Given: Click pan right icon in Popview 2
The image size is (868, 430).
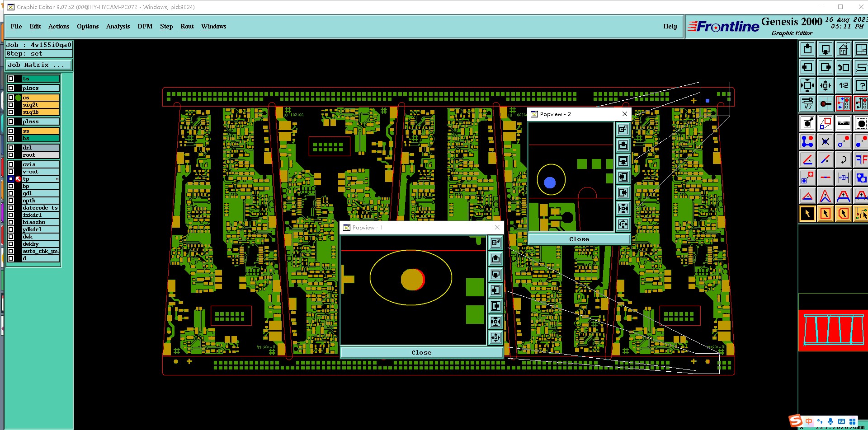Looking at the screenshot, I should [x=623, y=193].
